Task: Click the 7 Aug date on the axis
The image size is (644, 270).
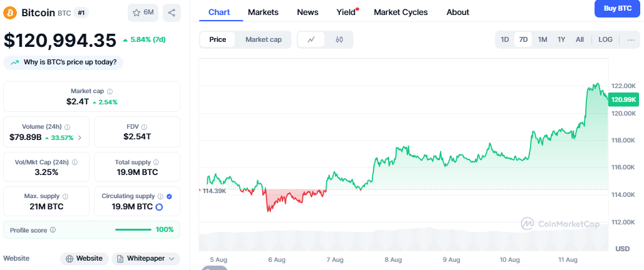Action: (335, 260)
